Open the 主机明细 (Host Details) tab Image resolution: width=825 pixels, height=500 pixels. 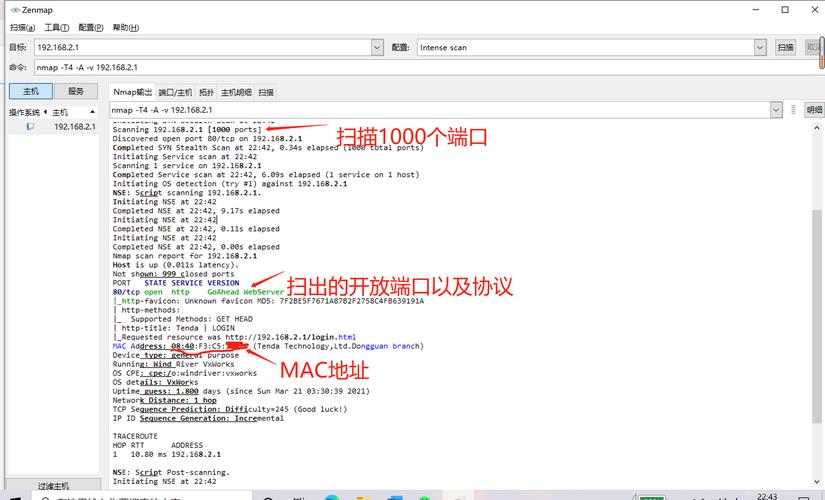click(x=237, y=92)
